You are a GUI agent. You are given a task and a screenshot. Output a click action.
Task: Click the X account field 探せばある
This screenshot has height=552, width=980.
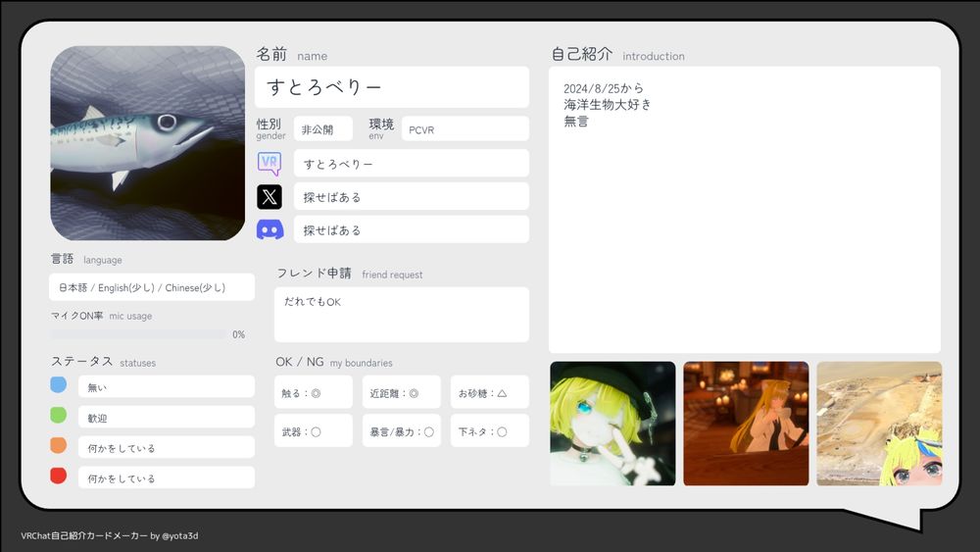[412, 197]
